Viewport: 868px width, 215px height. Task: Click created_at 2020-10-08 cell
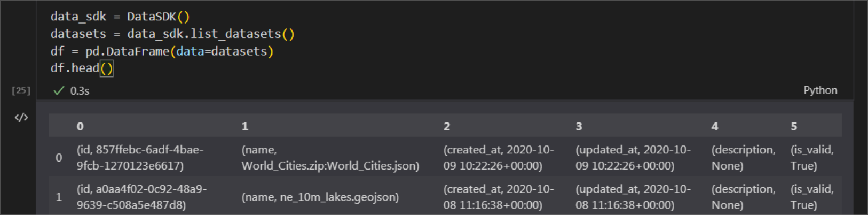point(499,197)
